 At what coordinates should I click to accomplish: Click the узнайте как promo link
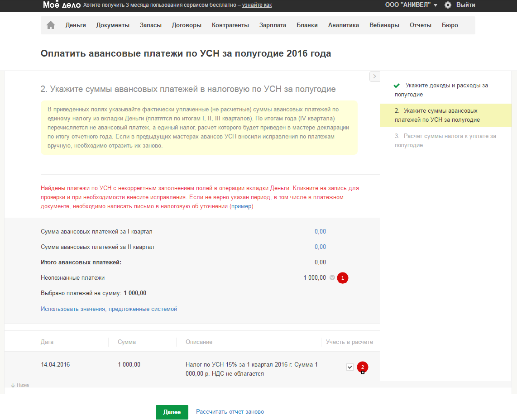[257, 5]
